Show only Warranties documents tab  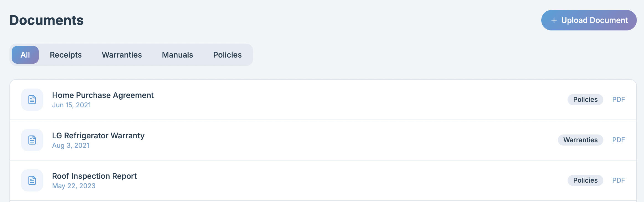(122, 55)
